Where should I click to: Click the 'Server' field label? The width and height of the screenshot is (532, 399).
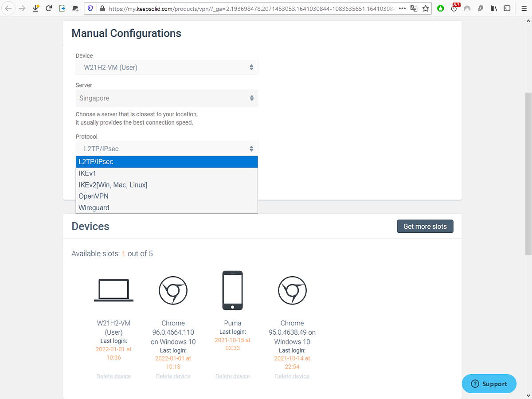(84, 85)
